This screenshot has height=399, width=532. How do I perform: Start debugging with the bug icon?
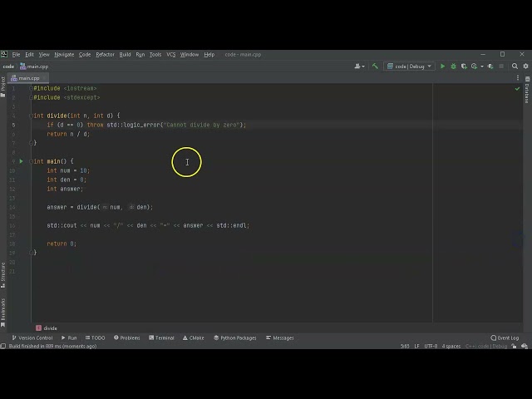(x=453, y=66)
